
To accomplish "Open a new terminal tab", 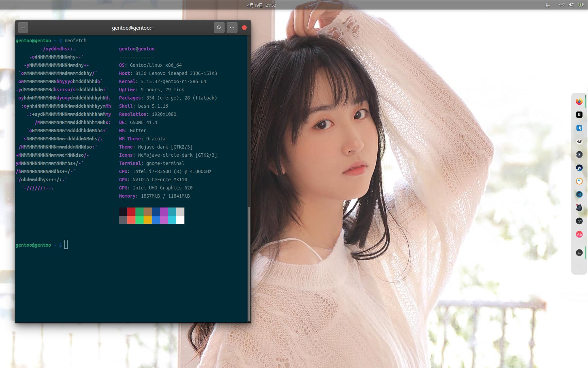I will pos(23,28).
